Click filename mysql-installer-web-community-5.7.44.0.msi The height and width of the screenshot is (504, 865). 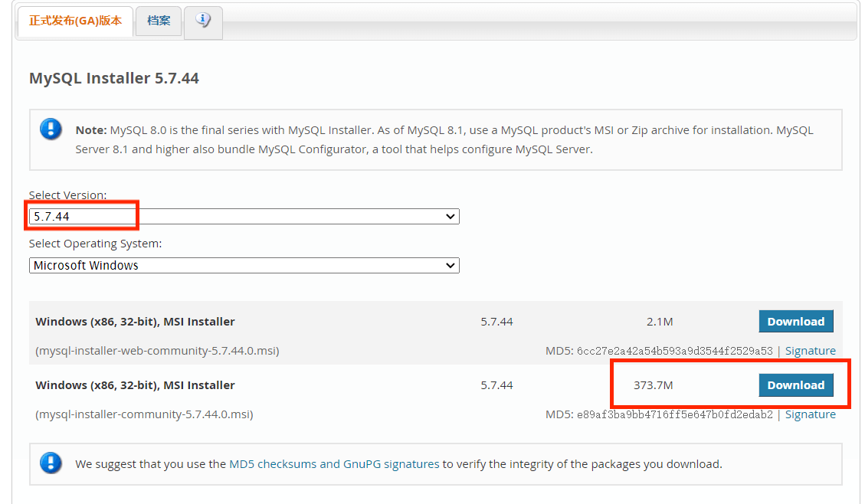pyautogui.click(x=157, y=351)
